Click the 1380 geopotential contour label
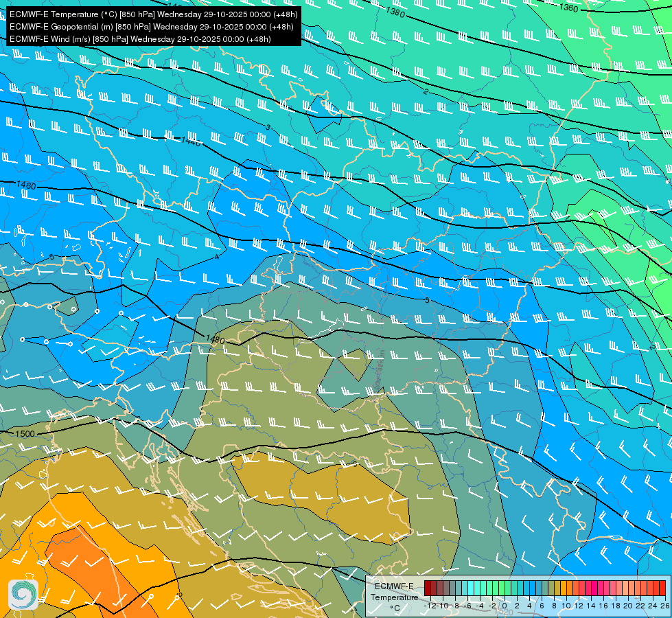Viewport: 672px width, 618px height. point(395,12)
